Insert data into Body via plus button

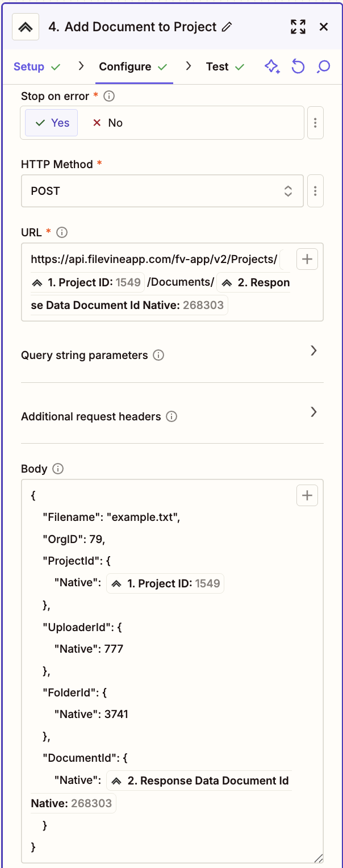pos(307,495)
